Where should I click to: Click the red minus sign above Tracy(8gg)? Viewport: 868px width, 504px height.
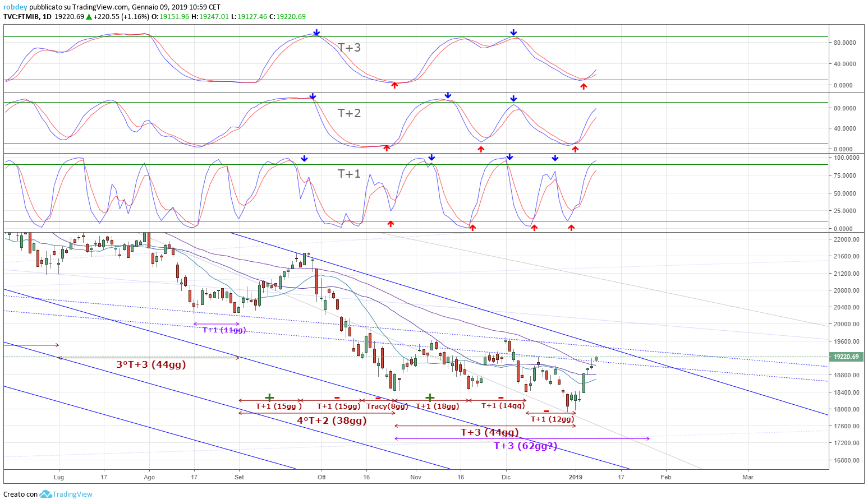point(378,398)
